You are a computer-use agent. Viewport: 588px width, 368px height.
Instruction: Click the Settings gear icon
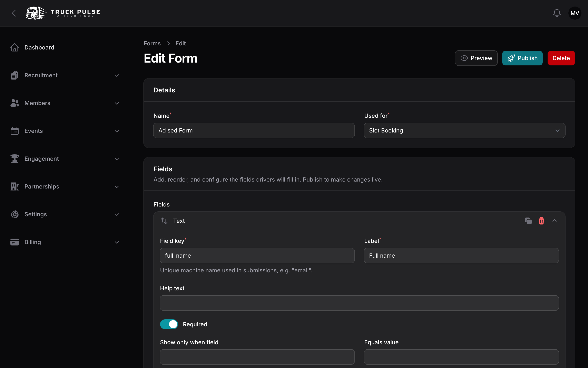coord(14,214)
